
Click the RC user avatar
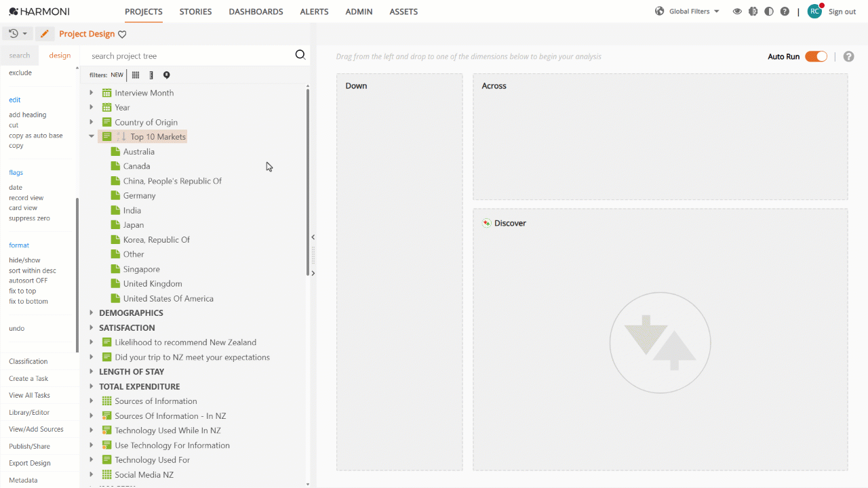(x=814, y=12)
